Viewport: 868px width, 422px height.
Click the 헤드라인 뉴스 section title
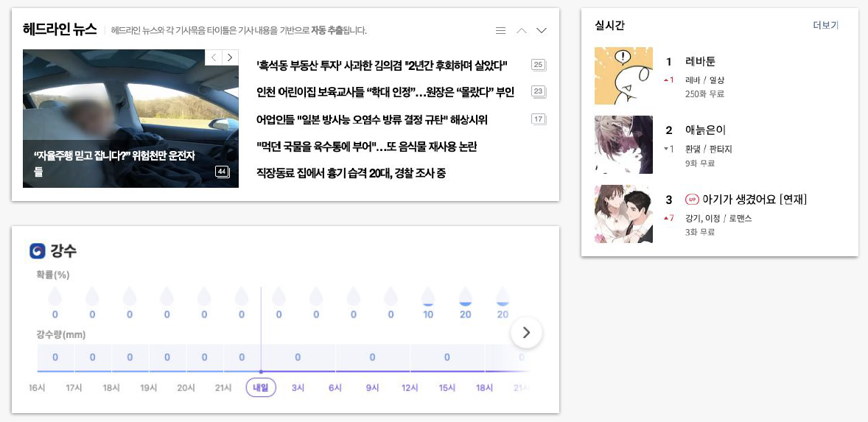(60, 29)
